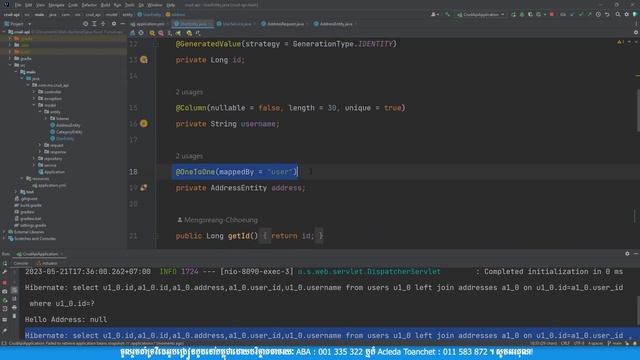
Task: Click the locate target icon in Project panel
Action: (x=85, y=24)
